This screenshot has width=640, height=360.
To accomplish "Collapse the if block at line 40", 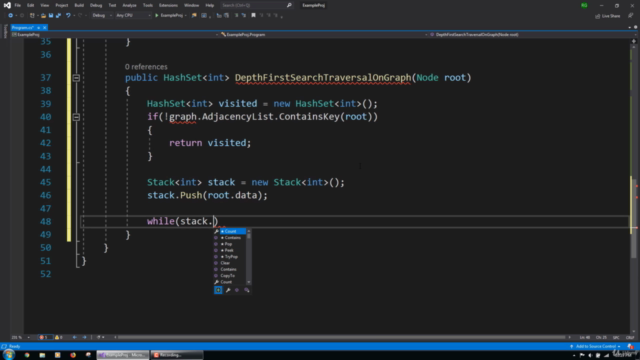I will pos(76,117).
